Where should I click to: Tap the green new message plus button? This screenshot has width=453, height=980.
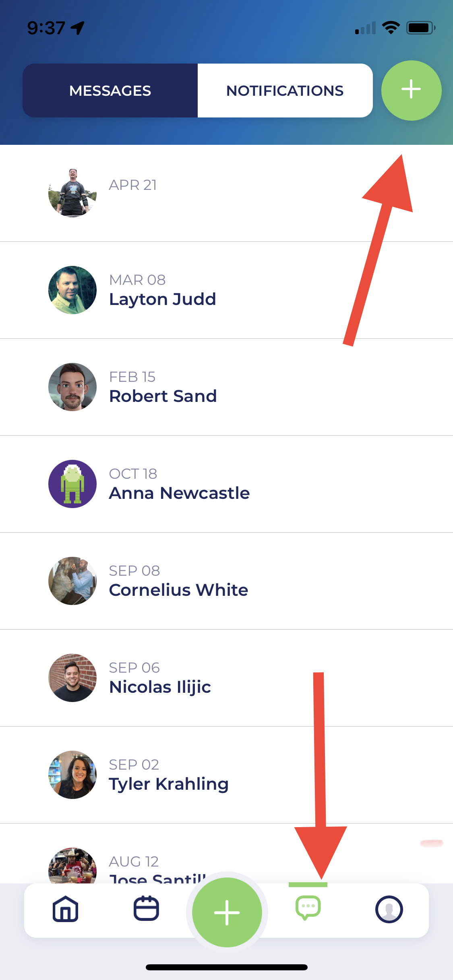pos(411,91)
